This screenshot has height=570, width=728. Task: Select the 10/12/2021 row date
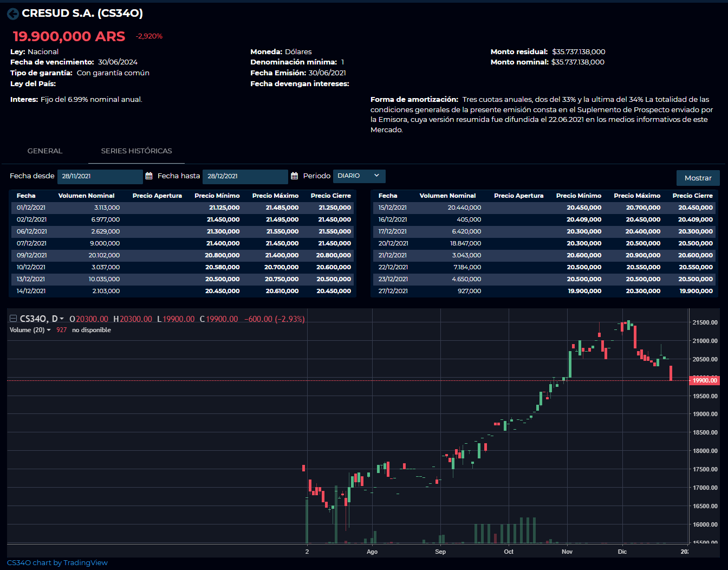31,267
